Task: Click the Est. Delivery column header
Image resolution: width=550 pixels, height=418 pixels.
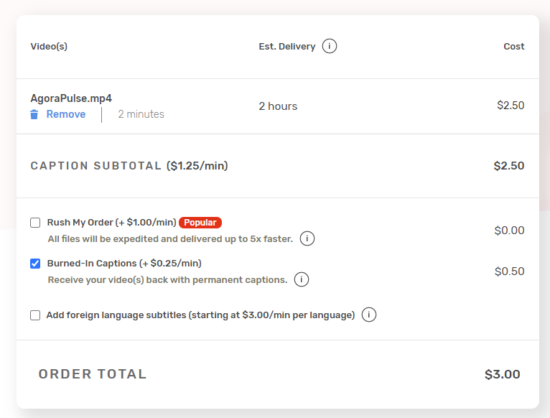Action: coord(287,46)
